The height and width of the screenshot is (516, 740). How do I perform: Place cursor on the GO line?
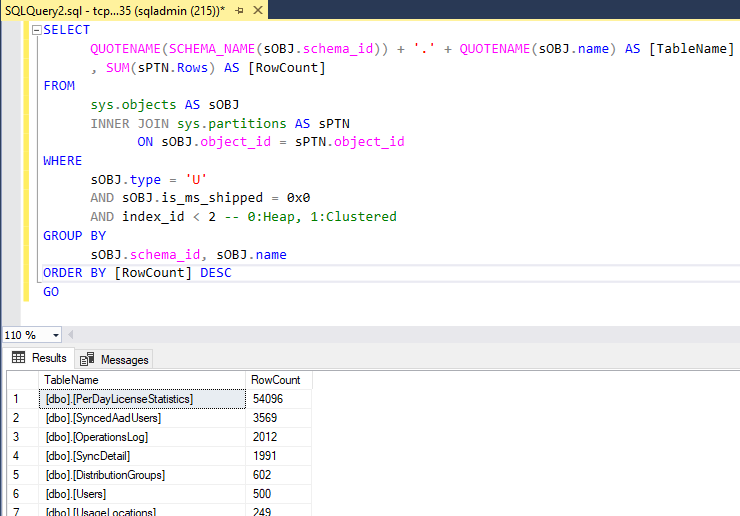point(52,292)
